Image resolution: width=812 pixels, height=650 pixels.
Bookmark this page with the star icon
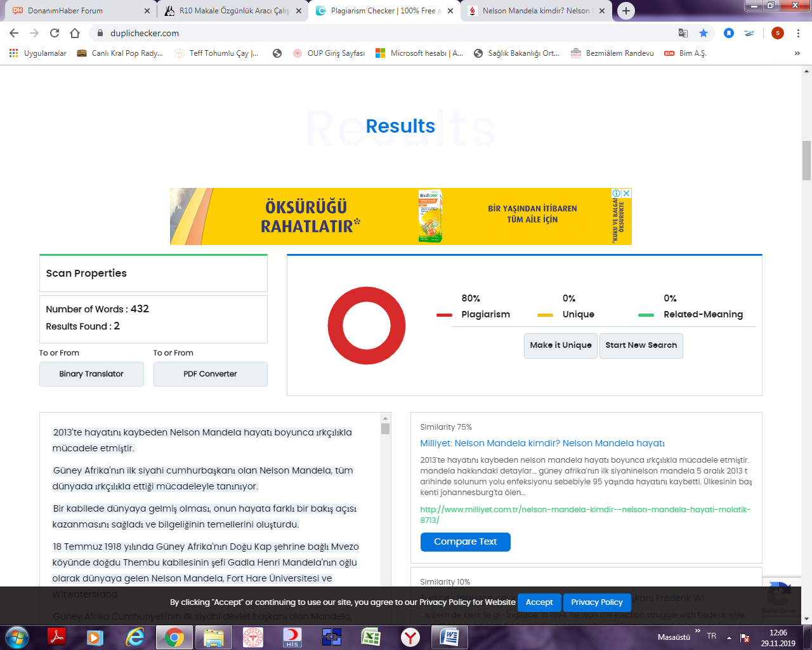(704, 33)
